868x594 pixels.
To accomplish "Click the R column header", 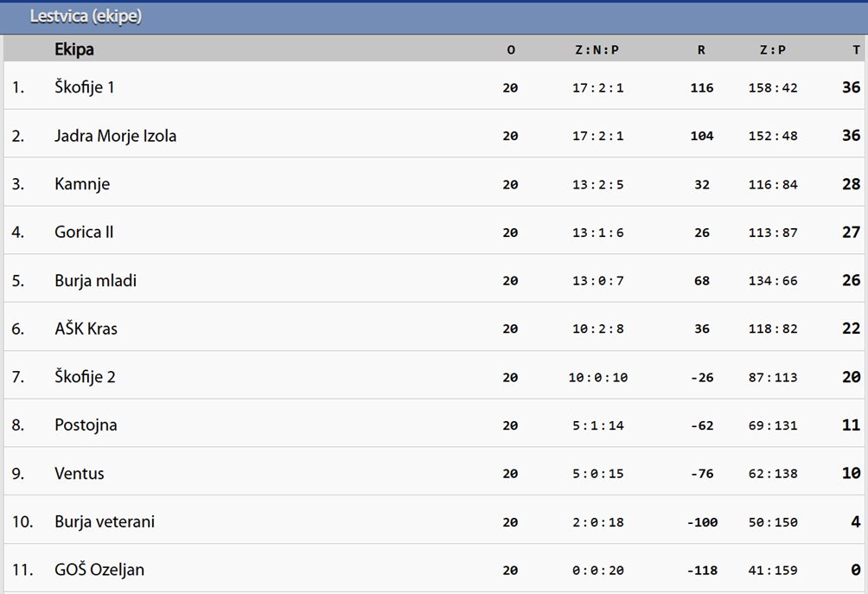I will pyautogui.click(x=701, y=50).
